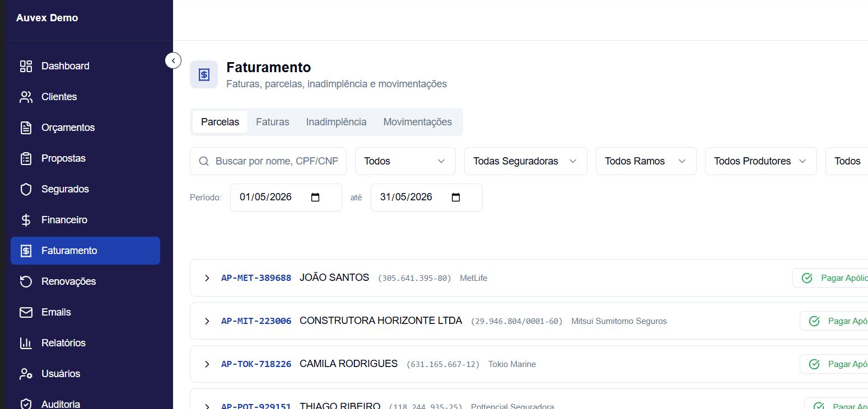The width and height of the screenshot is (868, 409).
Task: Click check icon on JOÃO SANTOS pay button
Action: [x=807, y=278]
